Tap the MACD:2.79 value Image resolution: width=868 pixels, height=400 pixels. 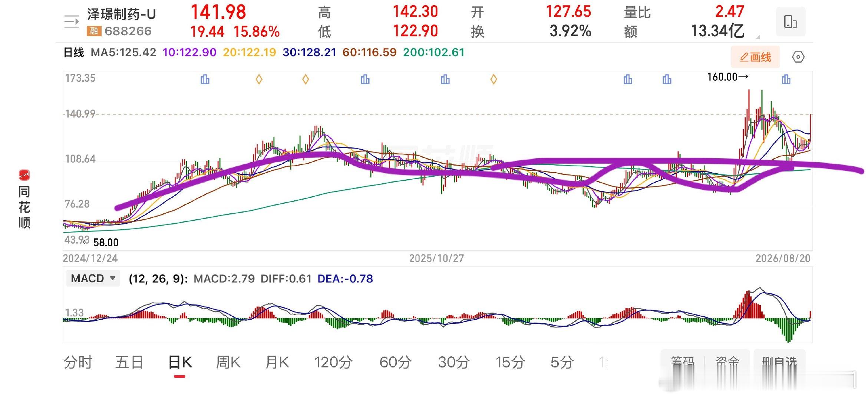tap(224, 279)
